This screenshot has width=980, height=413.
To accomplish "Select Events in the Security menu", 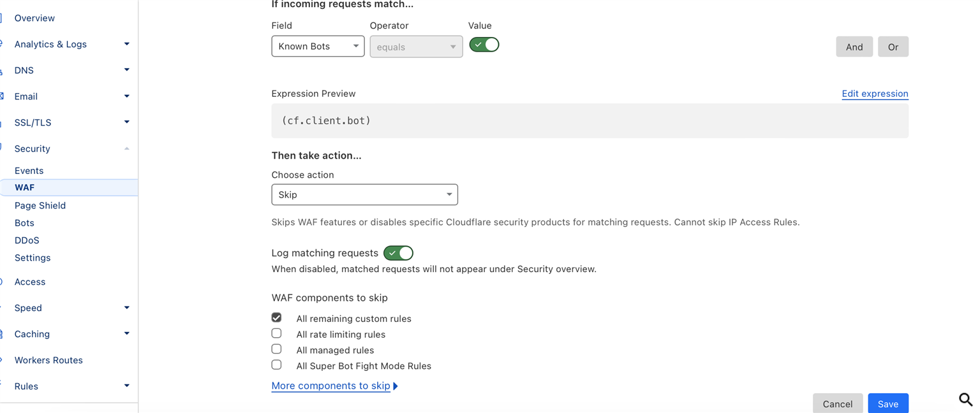I will click(x=29, y=171).
